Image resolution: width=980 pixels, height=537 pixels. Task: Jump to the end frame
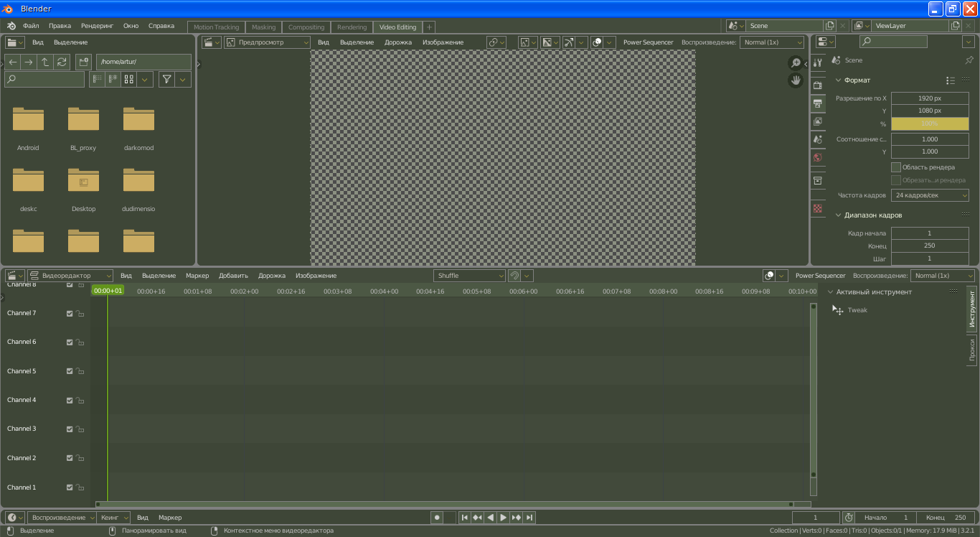[x=529, y=518]
